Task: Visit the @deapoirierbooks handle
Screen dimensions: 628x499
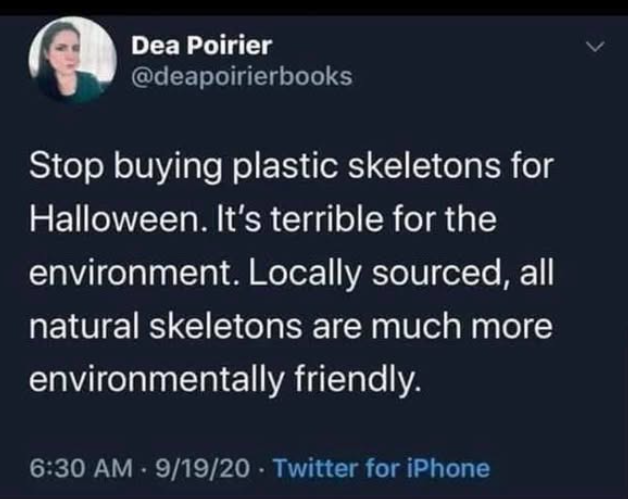Action: [241, 76]
